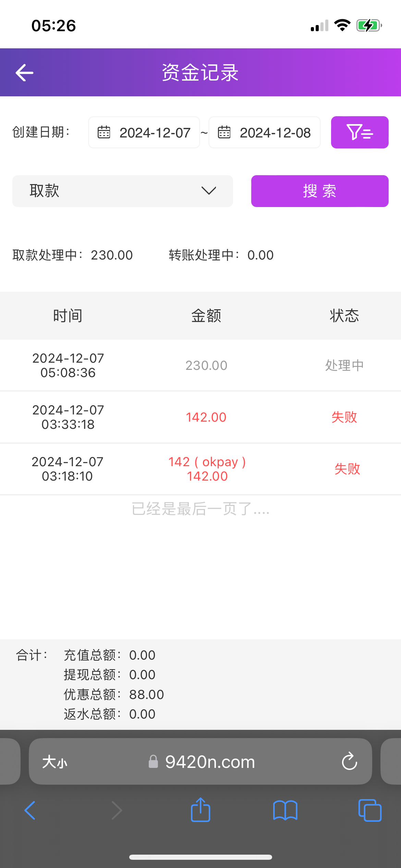Open the Safari share sheet

[x=200, y=810]
